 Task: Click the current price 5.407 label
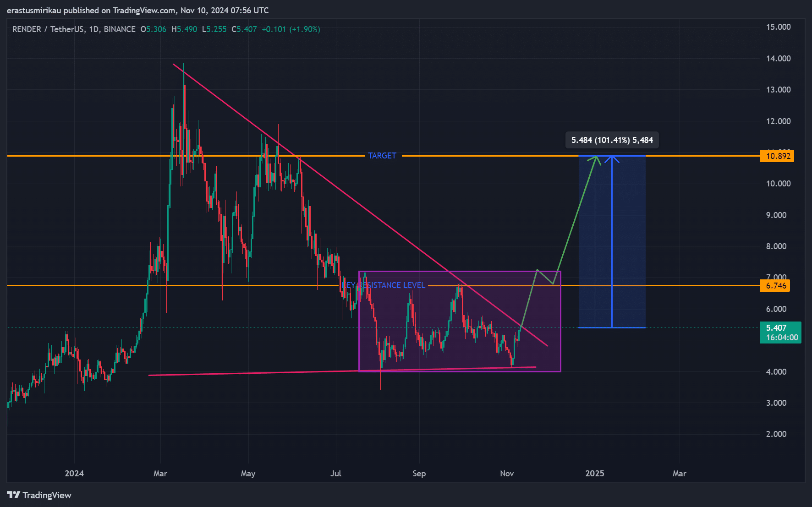coord(776,328)
